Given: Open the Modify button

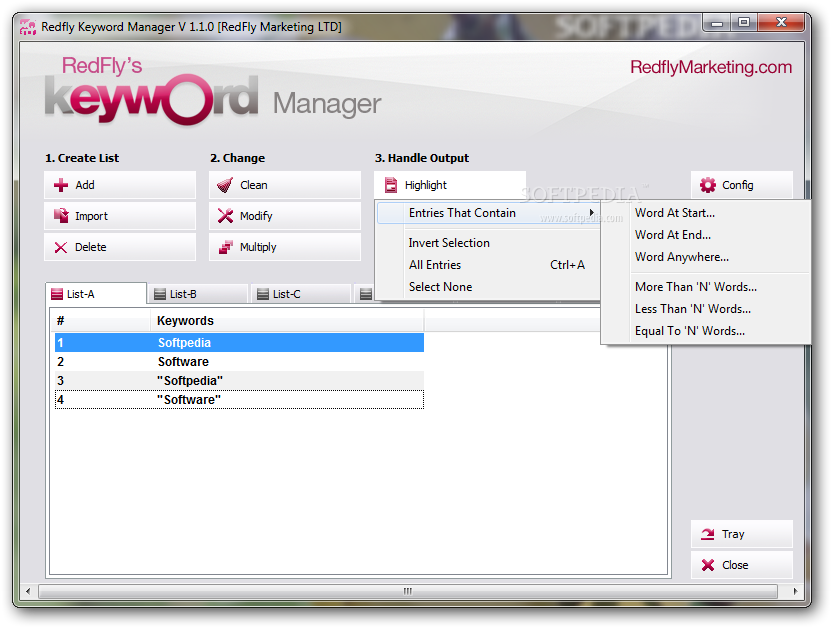Looking at the screenshot, I should point(285,216).
